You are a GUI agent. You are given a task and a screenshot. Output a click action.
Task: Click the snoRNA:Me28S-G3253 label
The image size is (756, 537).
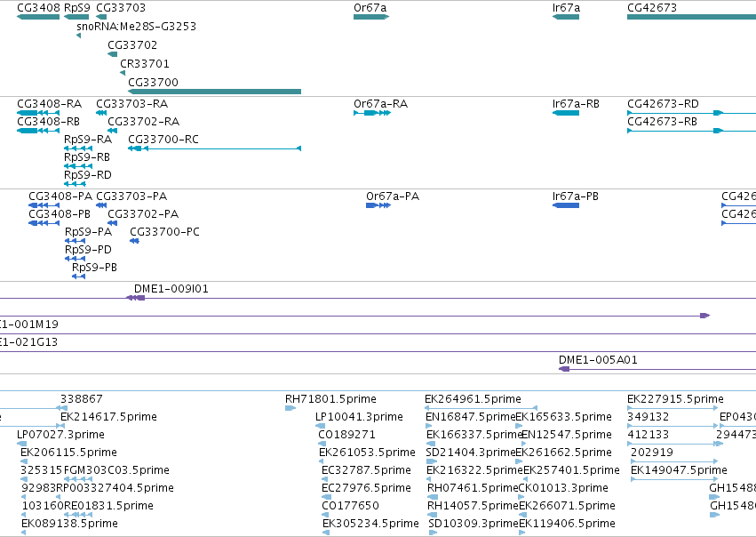(137, 27)
